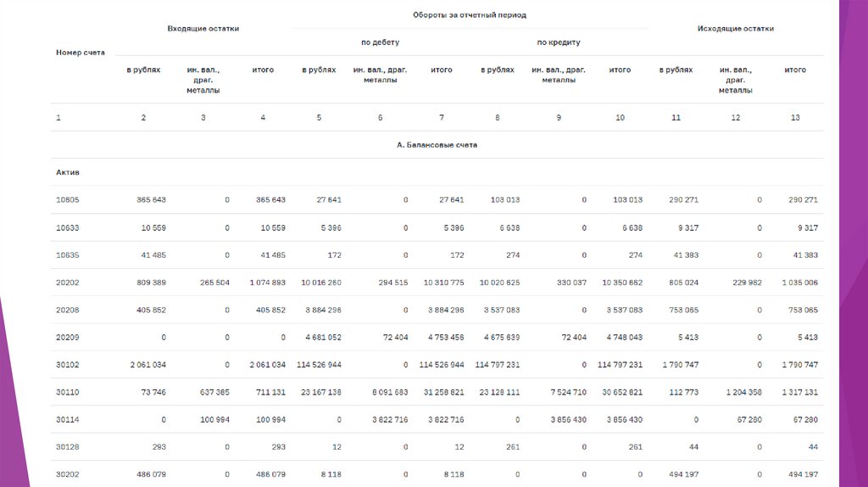The image size is (868, 487).
Task: Select the cell showing 1 204 358
Action: (x=743, y=392)
